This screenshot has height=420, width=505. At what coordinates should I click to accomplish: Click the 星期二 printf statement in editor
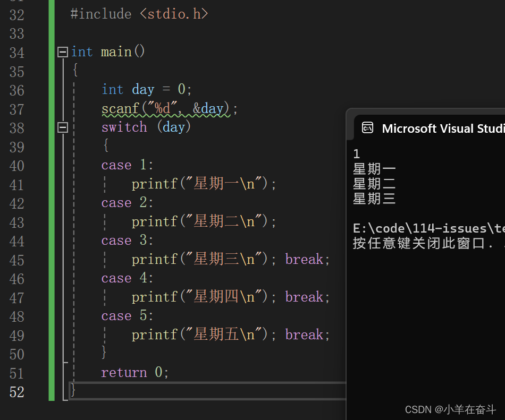coord(204,221)
